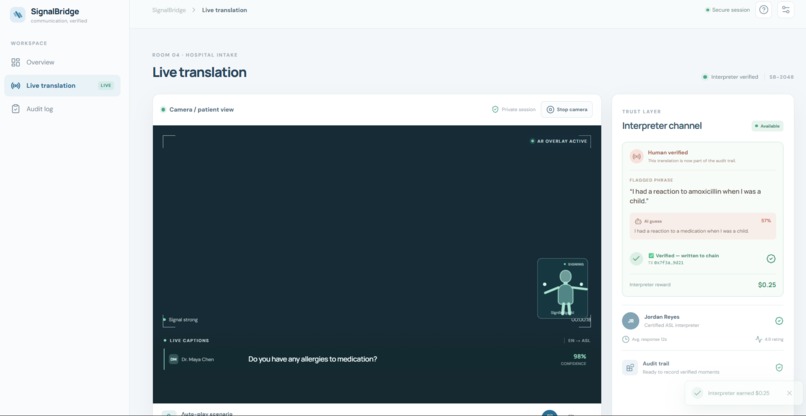806x416 pixels.
Task: Click the 57% AI guess confidence
Action: coord(766,221)
